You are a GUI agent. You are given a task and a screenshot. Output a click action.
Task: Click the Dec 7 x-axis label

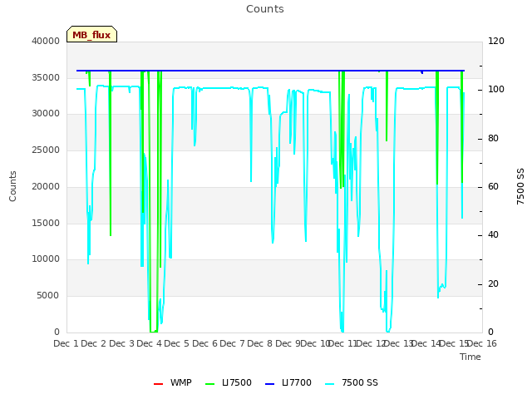[x=233, y=343]
